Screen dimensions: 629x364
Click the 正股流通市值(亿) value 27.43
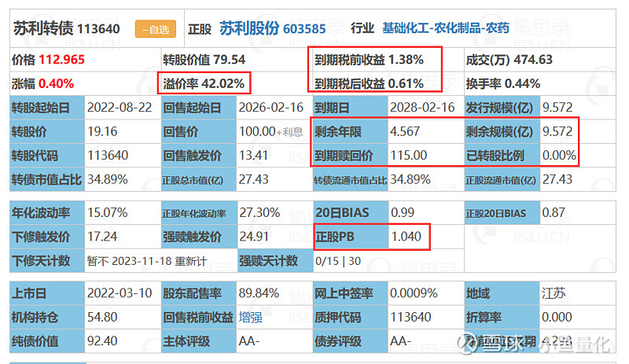pyautogui.click(x=557, y=179)
